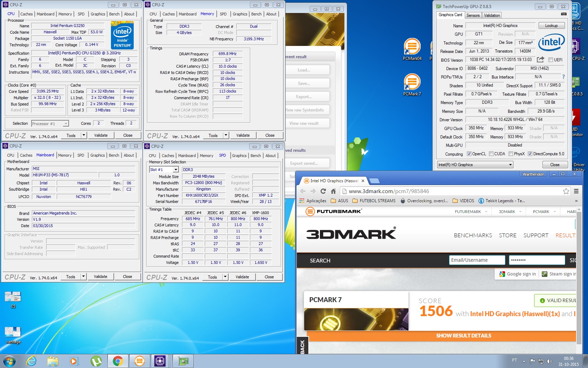Image resolution: width=588 pixels, height=368 pixels.
Task: Open Bench tab in the Mainboard CPU-Z window
Action: point(114,155)
